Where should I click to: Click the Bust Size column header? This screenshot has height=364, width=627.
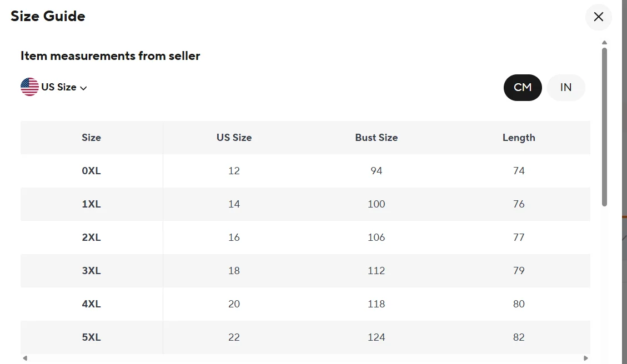click(x=376, y=138)
